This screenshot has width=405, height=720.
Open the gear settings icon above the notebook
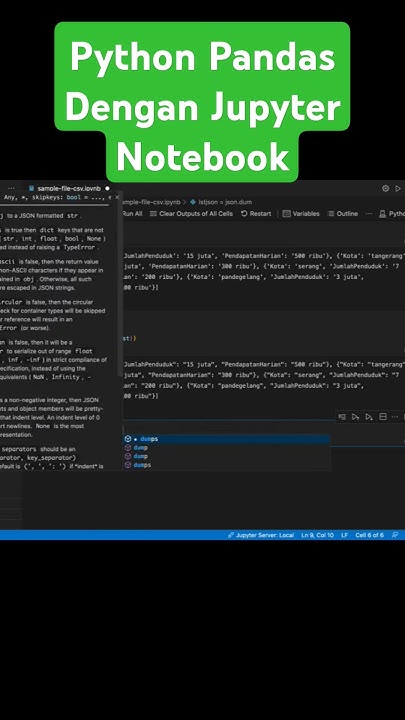click(386, 188)
